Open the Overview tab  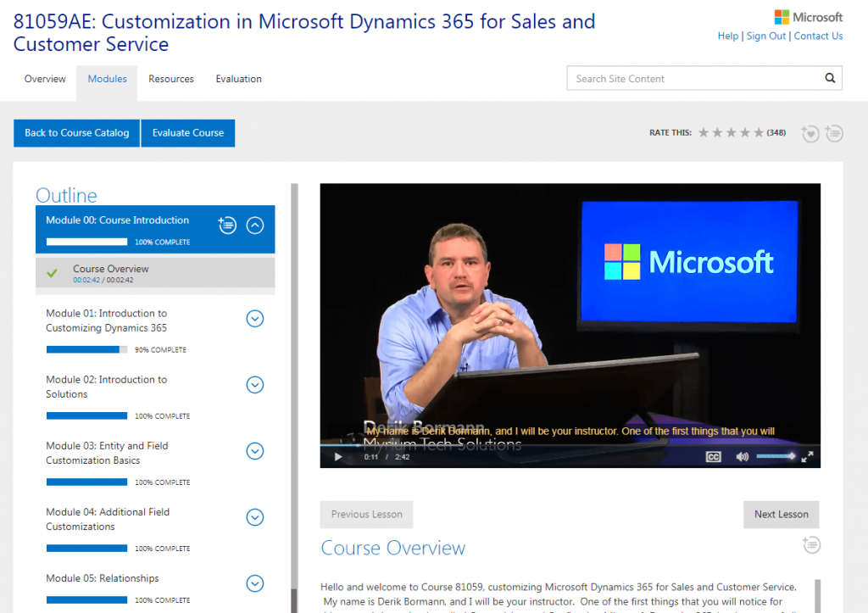45,79
